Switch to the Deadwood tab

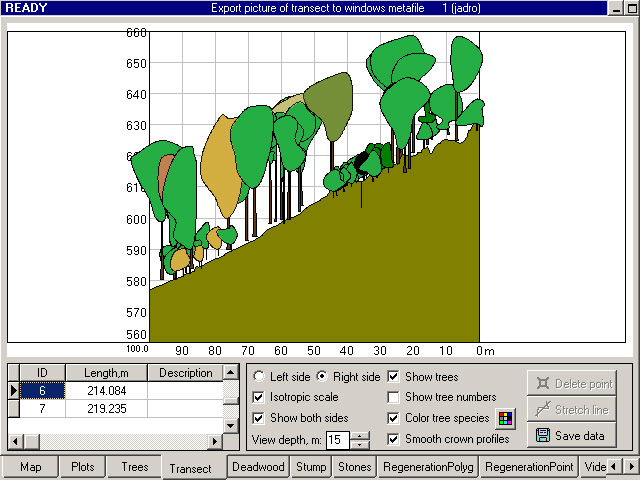(x=260, y=467)
